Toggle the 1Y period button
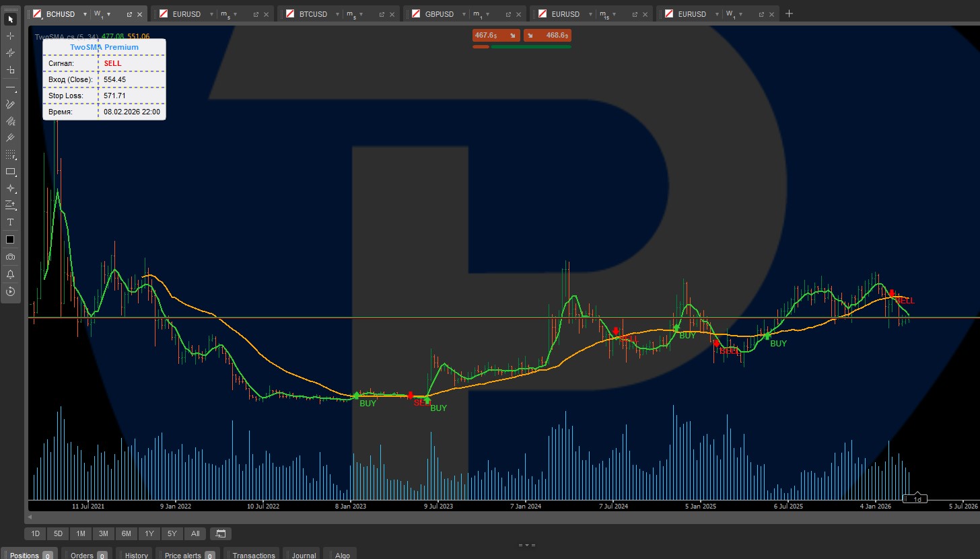 pyautogui.click(x=149, y=534)
